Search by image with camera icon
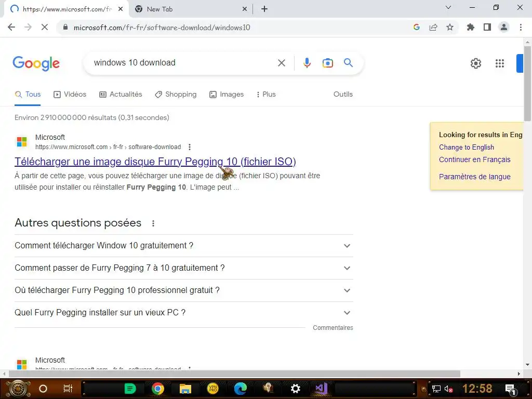The image size is (532, 399). point(328,63)
